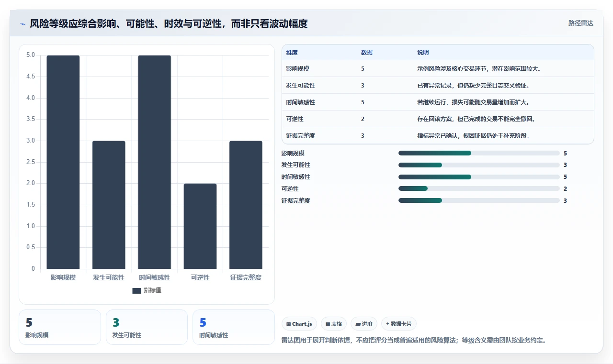The width and height of the screenshot is (613, 364).
Task: Click 影响规模 label in progress list
Action: [293, 154]
